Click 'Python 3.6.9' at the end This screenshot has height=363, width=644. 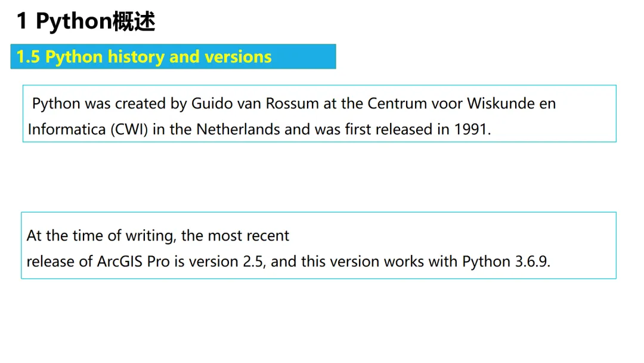tap(505, 262)
